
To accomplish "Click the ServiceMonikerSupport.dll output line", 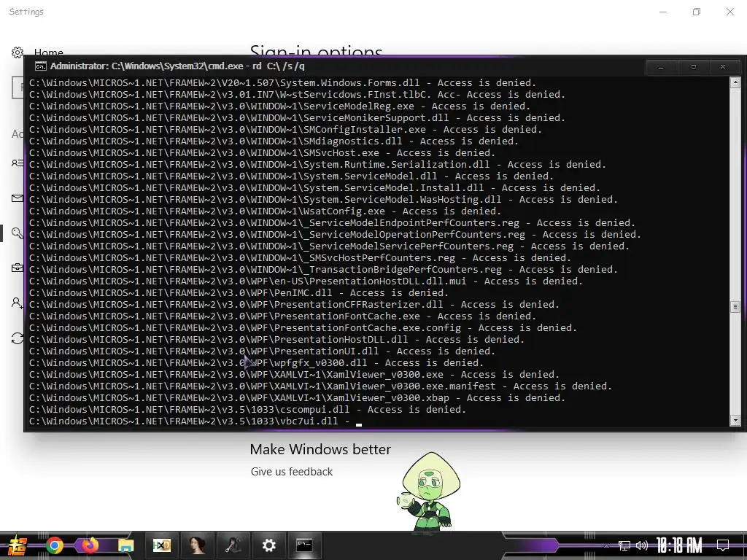I will pyautogui.click(x=298, y=117).
